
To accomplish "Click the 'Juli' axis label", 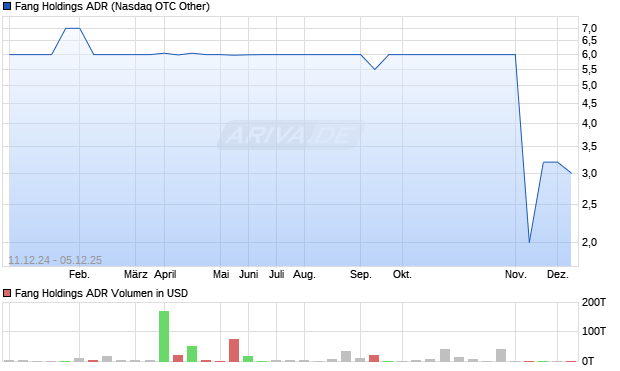I will [x=276, y=274].
